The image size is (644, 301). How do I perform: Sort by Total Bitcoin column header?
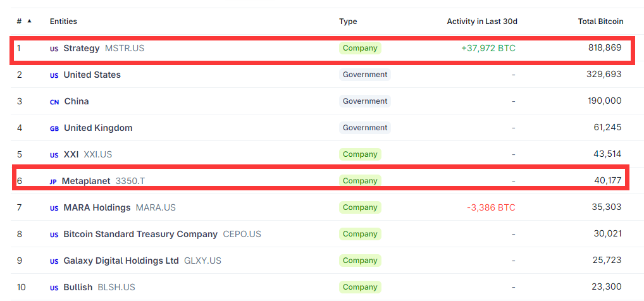click(x=600, y=21)
